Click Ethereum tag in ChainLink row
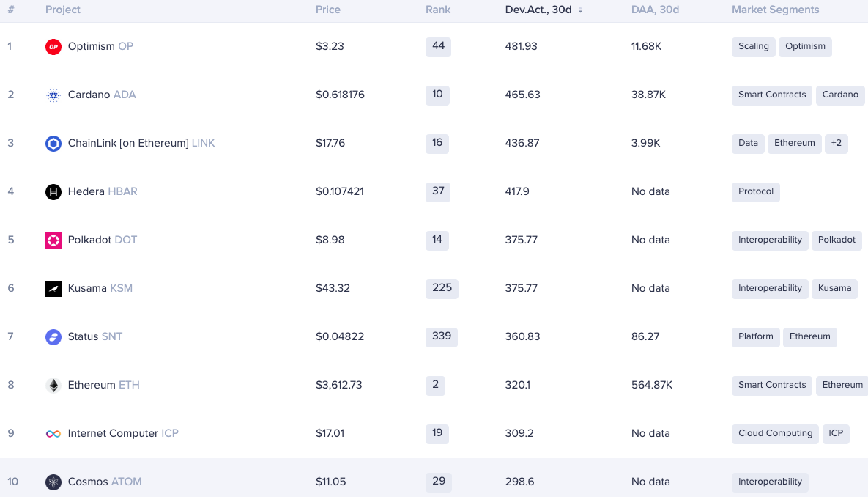This screenshot has width=868, height=497. pyautogui.click(x=794, y=143)
